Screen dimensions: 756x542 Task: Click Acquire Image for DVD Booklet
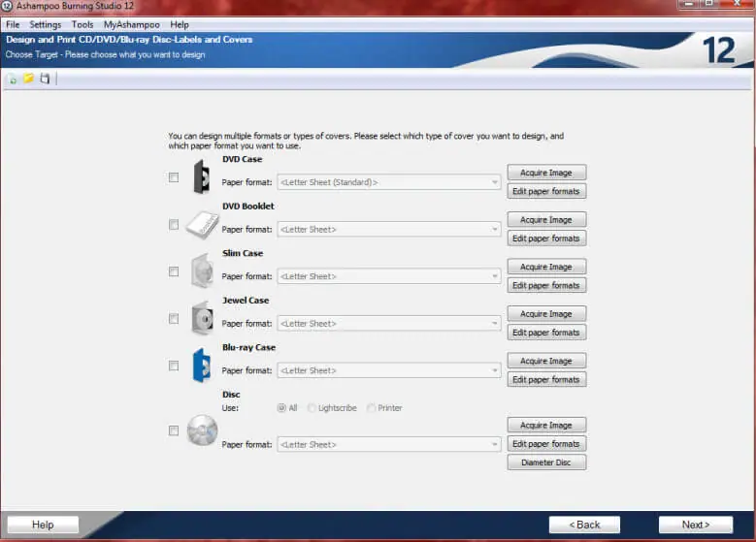[546, 220]
